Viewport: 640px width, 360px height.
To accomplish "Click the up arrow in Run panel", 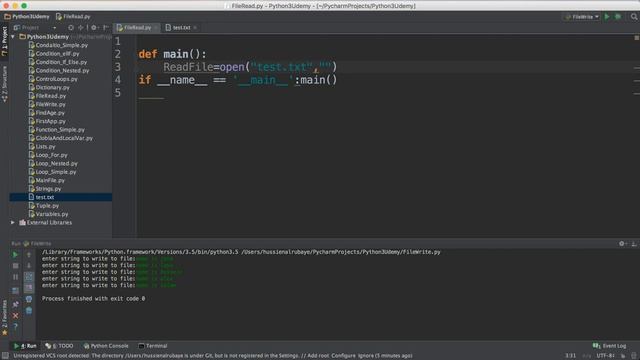I will click(29, 255).
